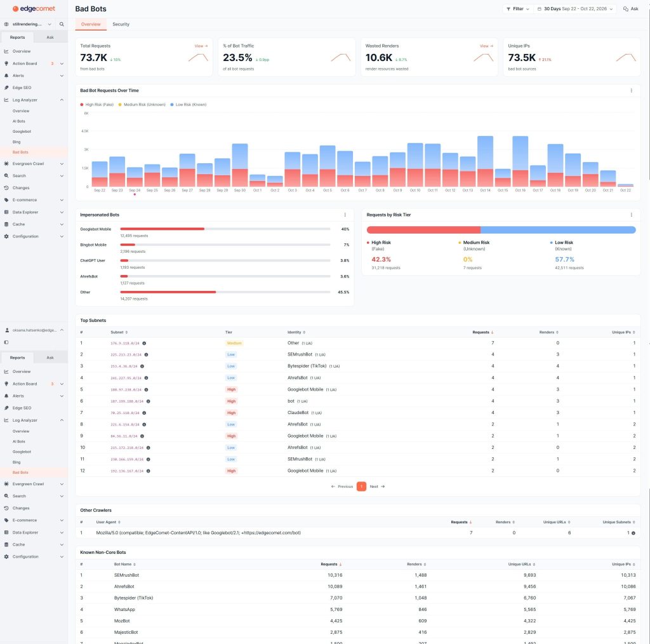Toggle the Medium Risk (Unknown) chart legend series
Image resolution: width=650 pixels, height=644 pixels.
[142, 105]
